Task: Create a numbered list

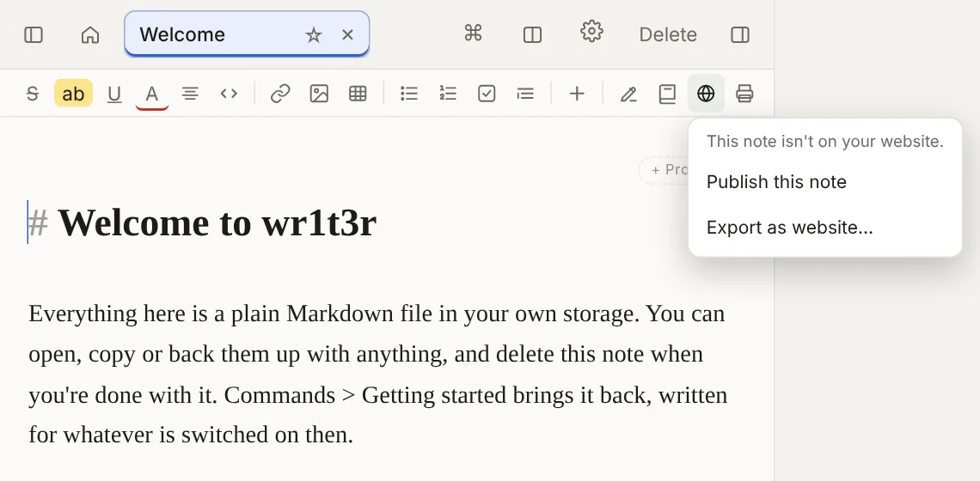Action: click(x=448, y=94)
